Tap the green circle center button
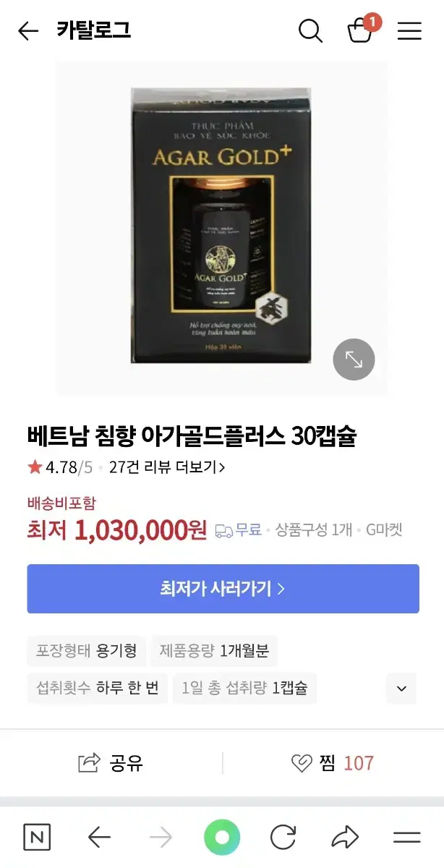 click(222, 838)
